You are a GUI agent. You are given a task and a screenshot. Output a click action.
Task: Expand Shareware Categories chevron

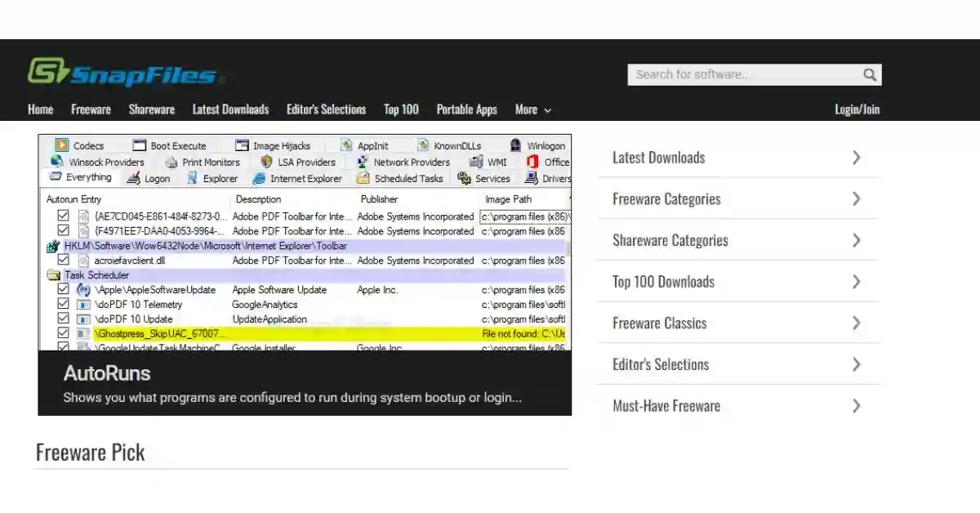click(856, 240)
